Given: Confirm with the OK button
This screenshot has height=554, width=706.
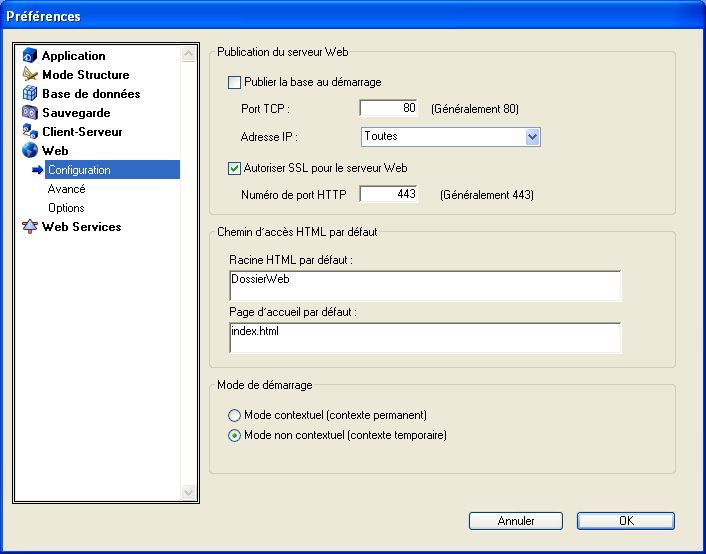Looking at the screenshot, I should click(x=625, y=521).
